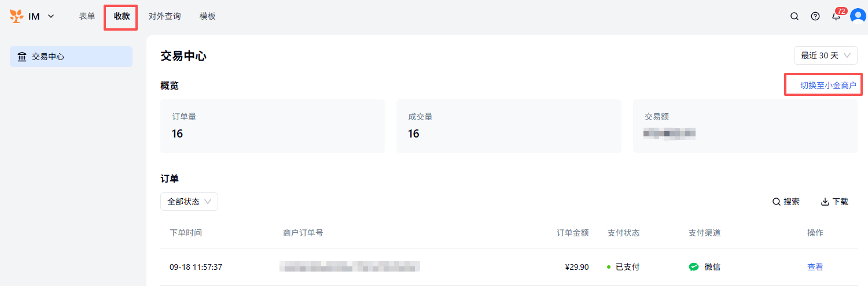Click the orange app logo icon
The image size is (868, 286).
pos(16,16)
